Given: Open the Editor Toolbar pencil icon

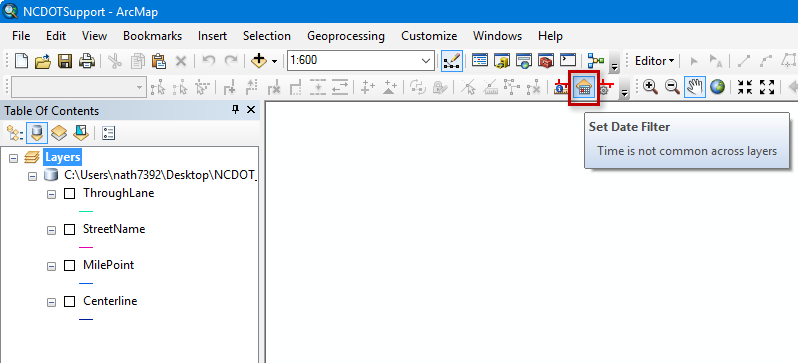Looking at the screenshot, I should pyautogui.click(x=452, y=61).
